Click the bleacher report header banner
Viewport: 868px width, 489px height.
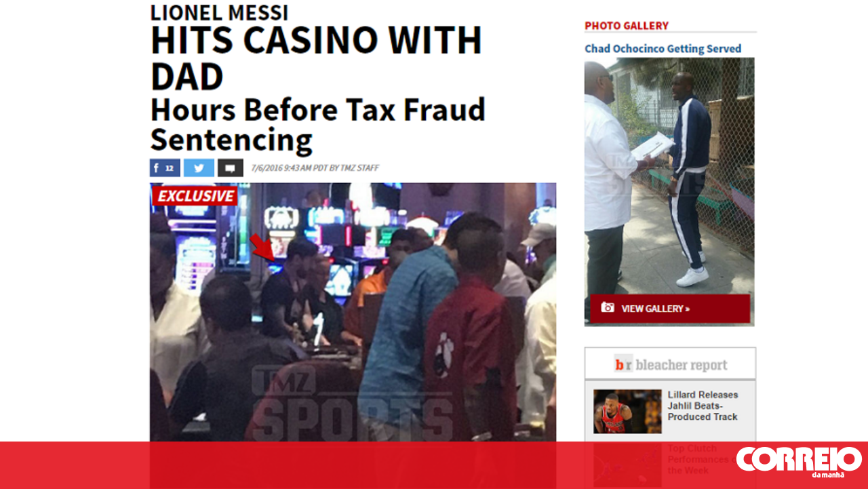coord(670,364)
